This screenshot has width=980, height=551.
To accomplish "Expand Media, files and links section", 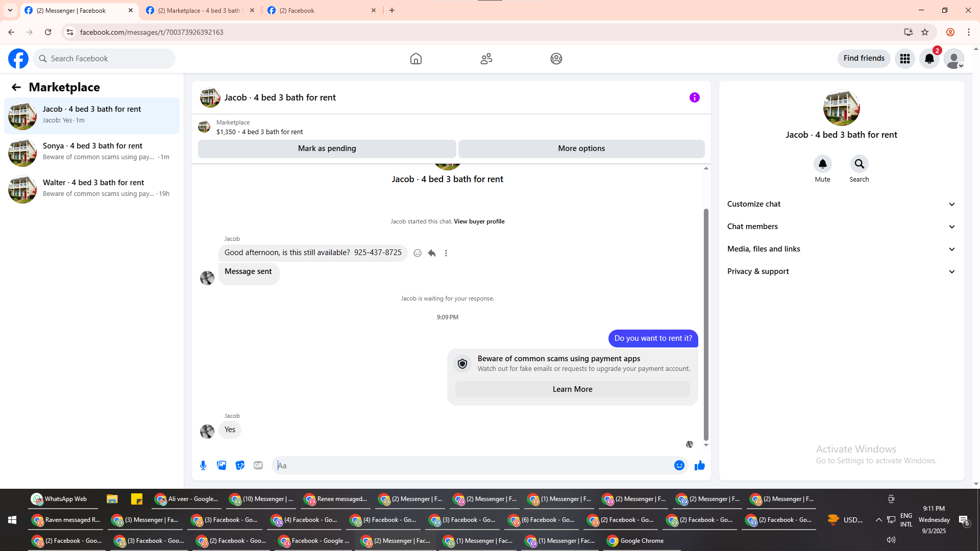I will pos(842,249).
